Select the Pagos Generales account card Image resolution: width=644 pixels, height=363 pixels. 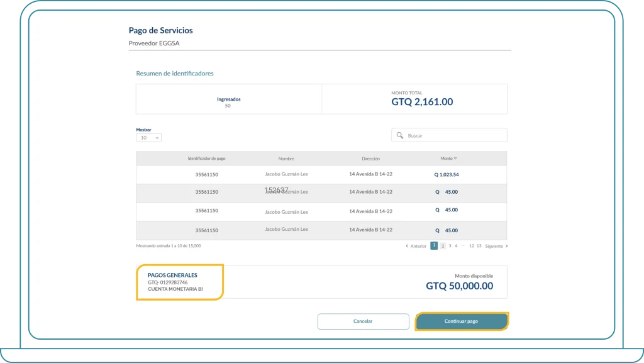[180, 282]
